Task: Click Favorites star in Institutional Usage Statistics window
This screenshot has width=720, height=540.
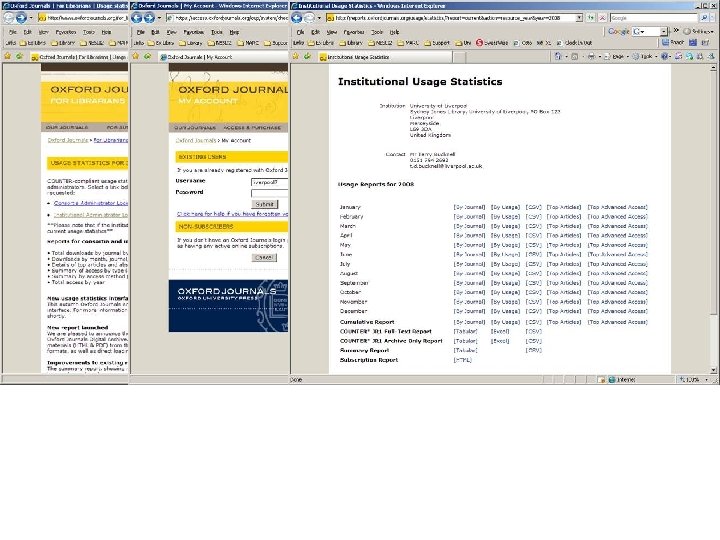Action: (x=296, y=56)
